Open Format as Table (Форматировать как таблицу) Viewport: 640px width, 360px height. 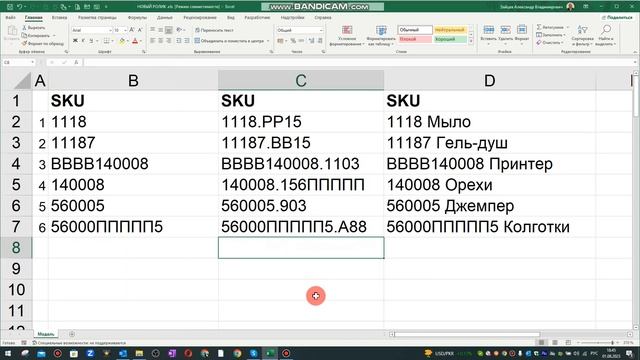[x=381, y=36]
